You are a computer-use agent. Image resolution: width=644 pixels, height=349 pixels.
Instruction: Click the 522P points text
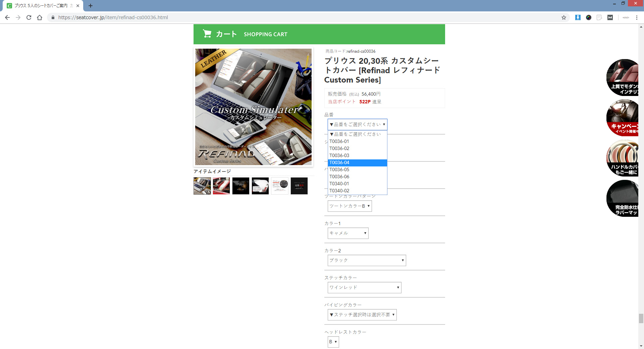point(365,102)
